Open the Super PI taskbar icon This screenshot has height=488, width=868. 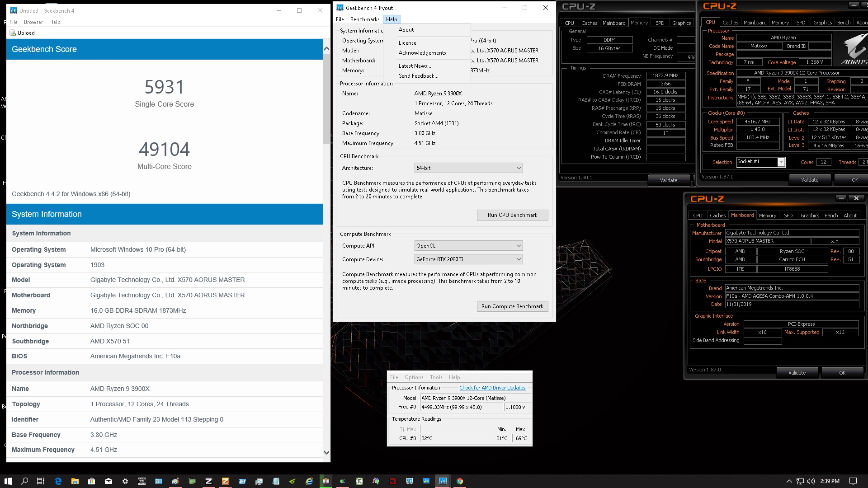pyautogui.click(x=359, y=481)
